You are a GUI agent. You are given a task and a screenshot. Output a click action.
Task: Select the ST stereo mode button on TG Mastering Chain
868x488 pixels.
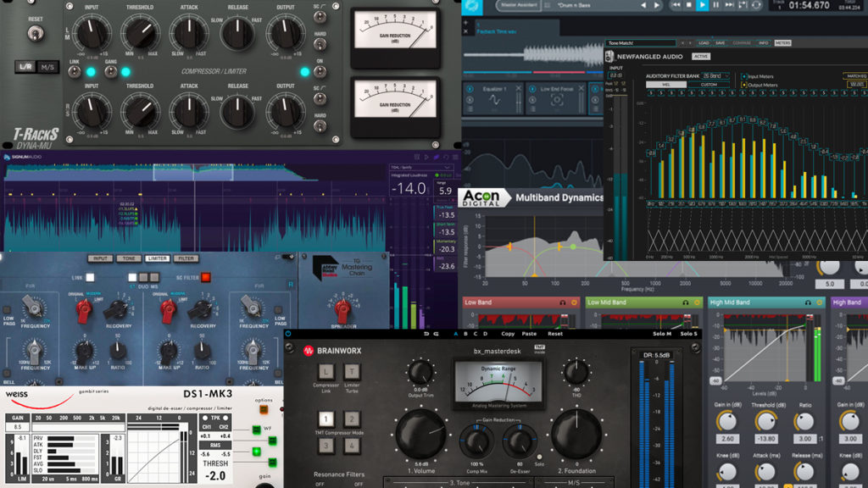pos(132,277)
